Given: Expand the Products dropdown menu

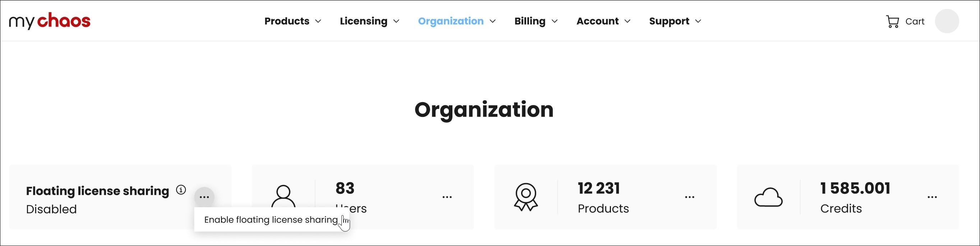Looking at the screenshot, I should (293, 21).
